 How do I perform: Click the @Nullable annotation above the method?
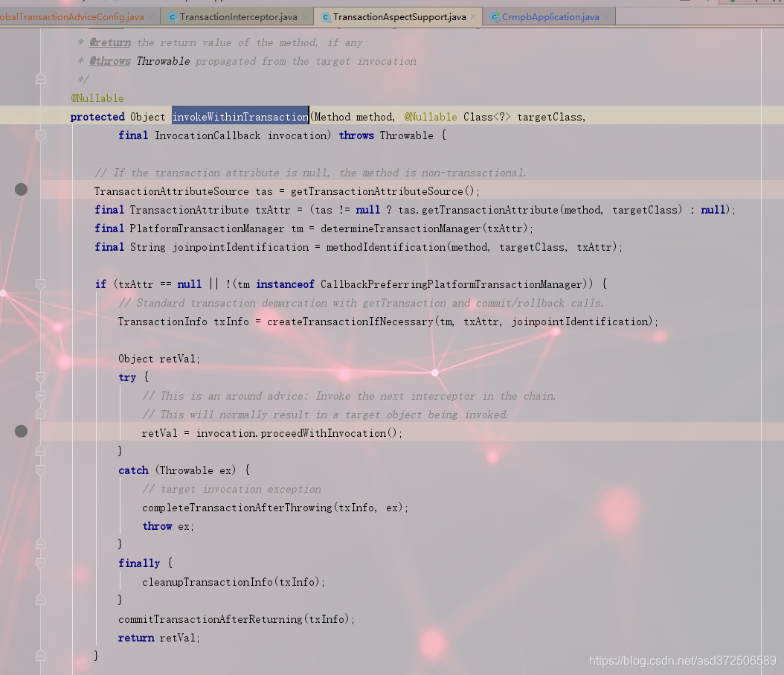(x=97, y=98)
